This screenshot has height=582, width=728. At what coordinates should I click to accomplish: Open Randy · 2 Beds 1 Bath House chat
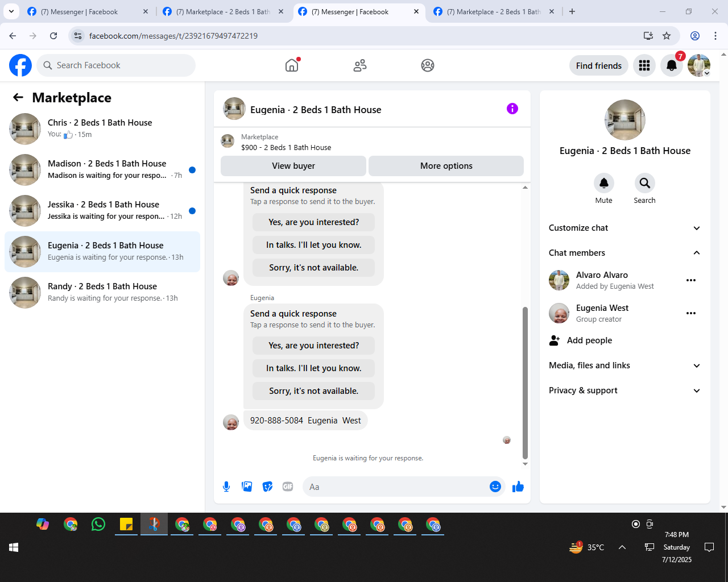[x=102, y=293]
